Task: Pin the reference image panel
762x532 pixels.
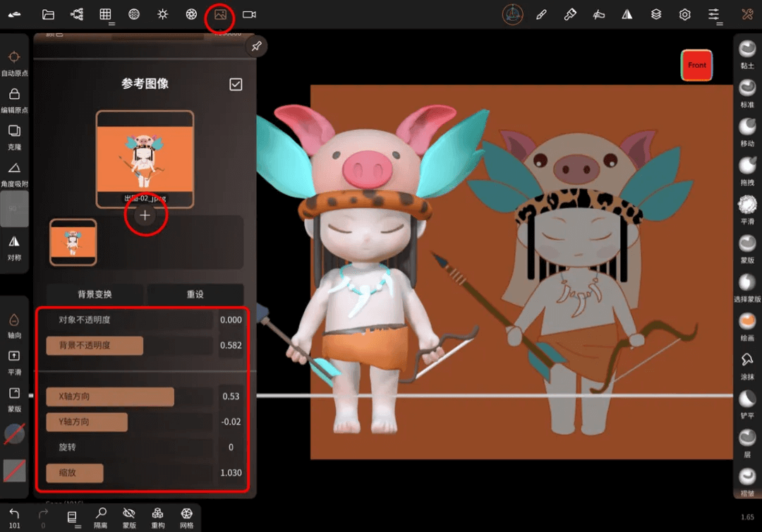Action: coord(256,46)
